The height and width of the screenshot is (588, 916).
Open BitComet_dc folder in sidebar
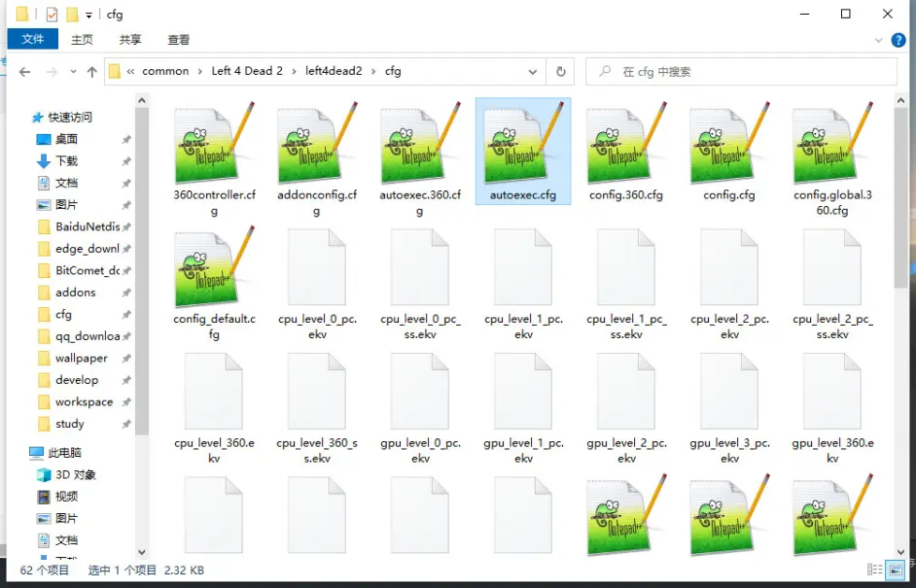pyautogui.click(x=88, y=270)
